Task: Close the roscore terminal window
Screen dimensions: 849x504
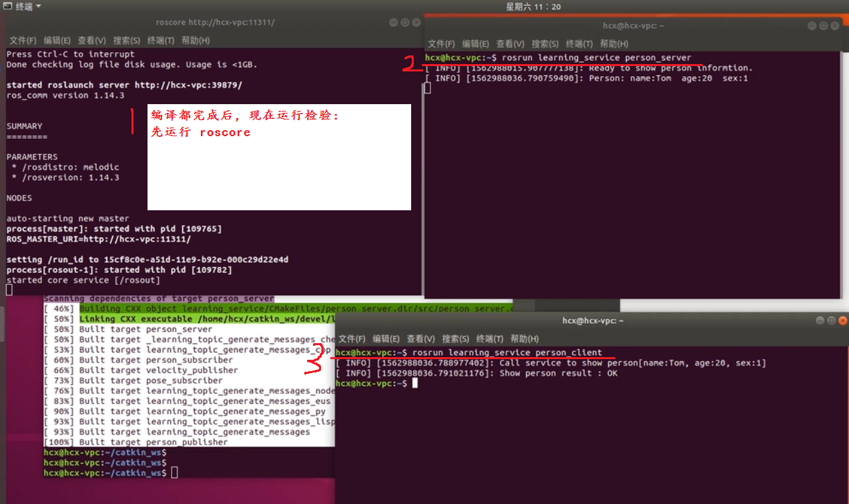Action: 416,23
